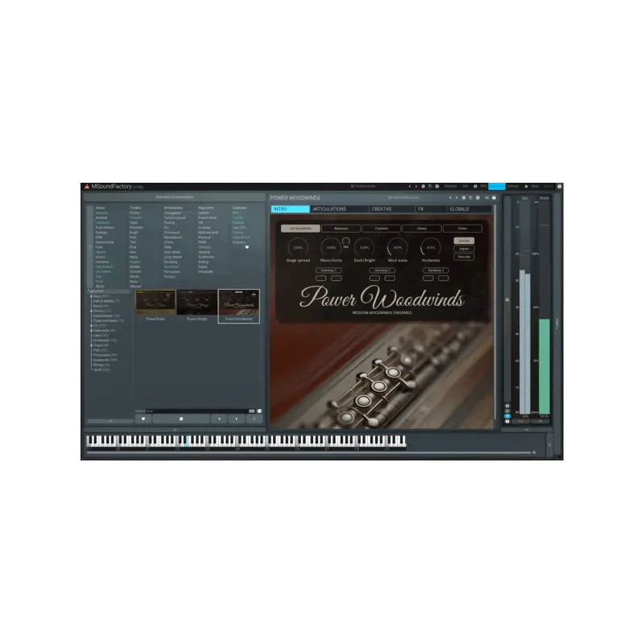Select Percussion category in tree

pos(105,355)
